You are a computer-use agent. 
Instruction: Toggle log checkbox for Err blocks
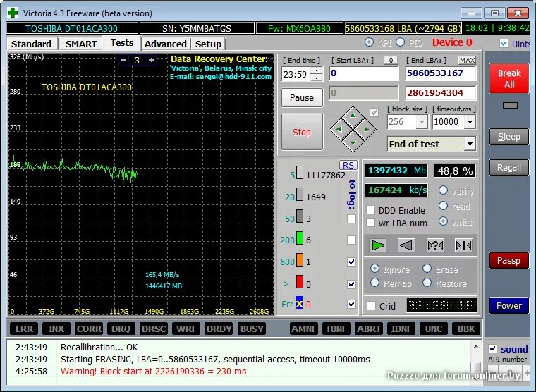(351, 304)
